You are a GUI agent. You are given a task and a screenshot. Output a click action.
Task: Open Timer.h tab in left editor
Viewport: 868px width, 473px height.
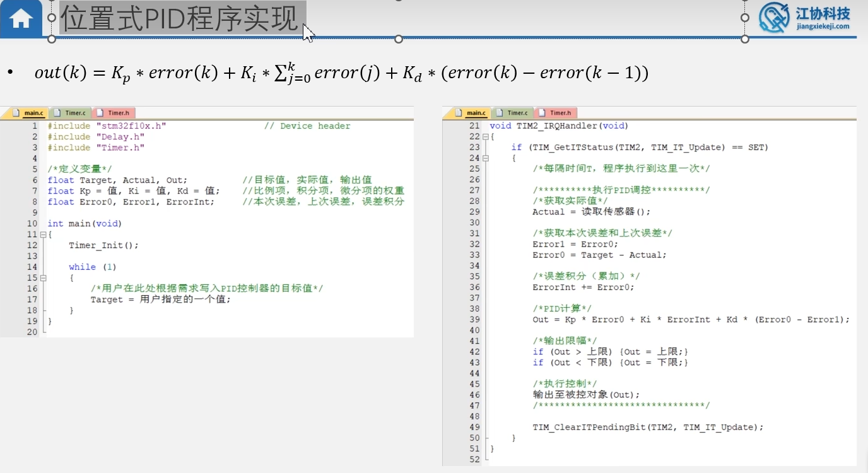pyautogui.click(x=114, y=113)
